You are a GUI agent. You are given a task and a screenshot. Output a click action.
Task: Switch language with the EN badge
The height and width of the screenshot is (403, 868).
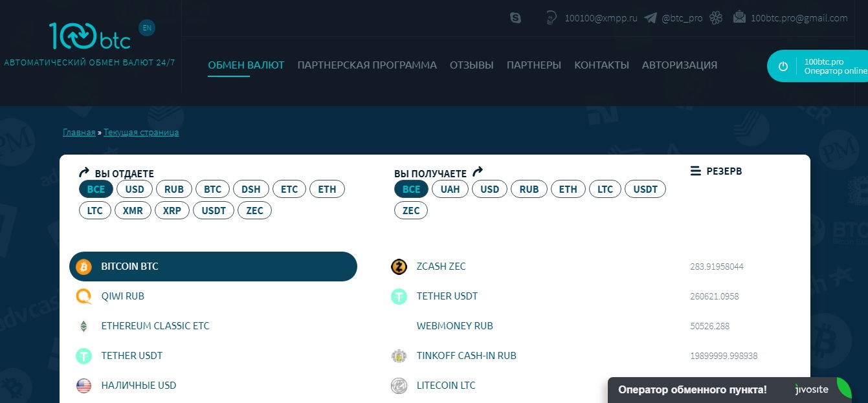click(x=147, y=28)
